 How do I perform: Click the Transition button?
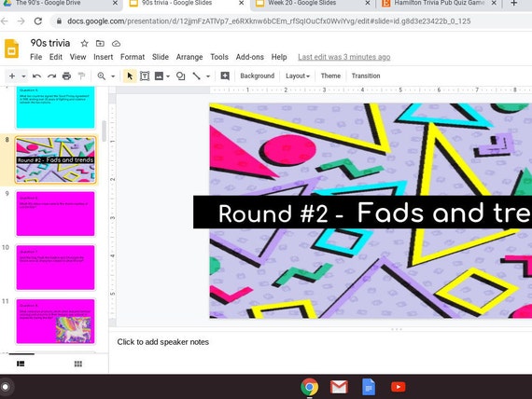coord(366,76)
